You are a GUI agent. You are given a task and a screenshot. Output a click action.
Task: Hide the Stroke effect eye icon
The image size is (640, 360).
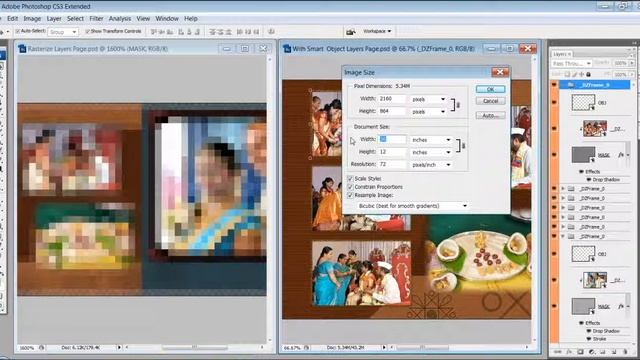tap(589, 339)
